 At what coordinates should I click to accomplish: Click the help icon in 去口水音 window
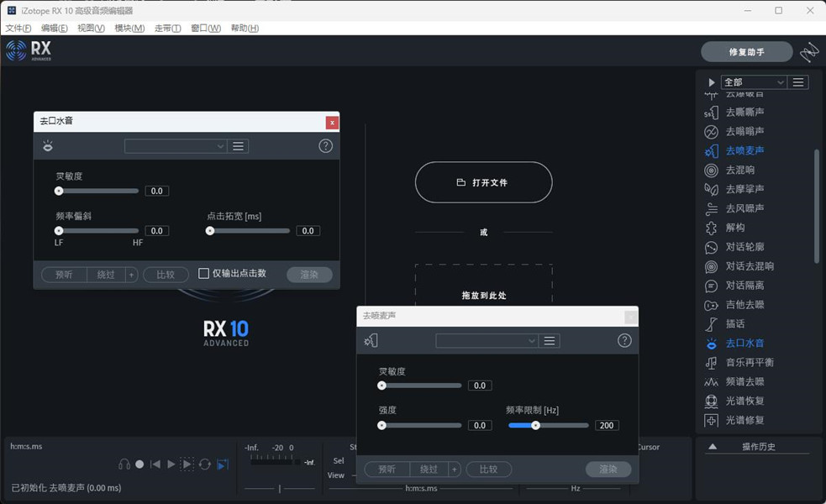325,146
